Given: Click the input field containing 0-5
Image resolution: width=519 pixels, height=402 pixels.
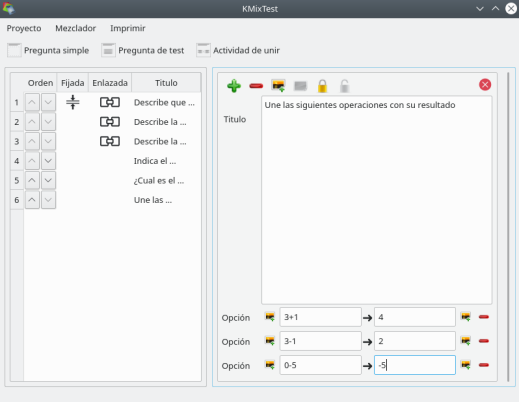Looking at the screenshot, I should pos(320,365).
